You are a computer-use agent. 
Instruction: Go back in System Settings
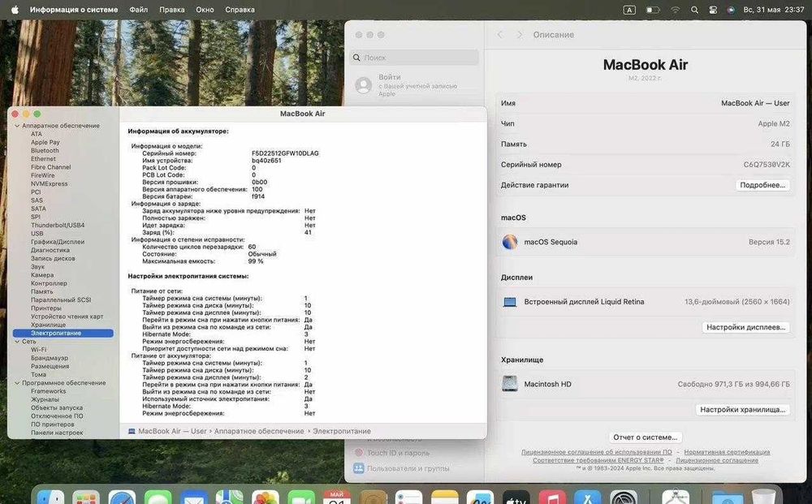(x=499, y=35)
